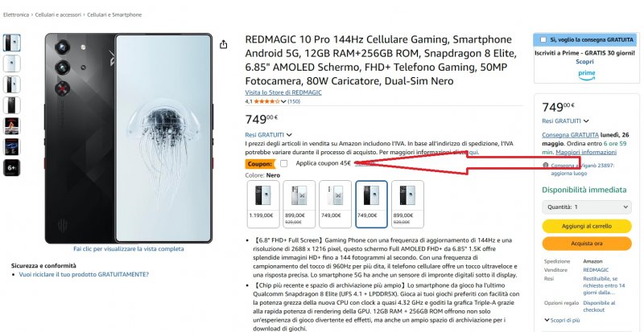This screenshot has width=644, height=332.
Task: Go to Cellulari e accessori breadcrumb
Action: [58, 14]
